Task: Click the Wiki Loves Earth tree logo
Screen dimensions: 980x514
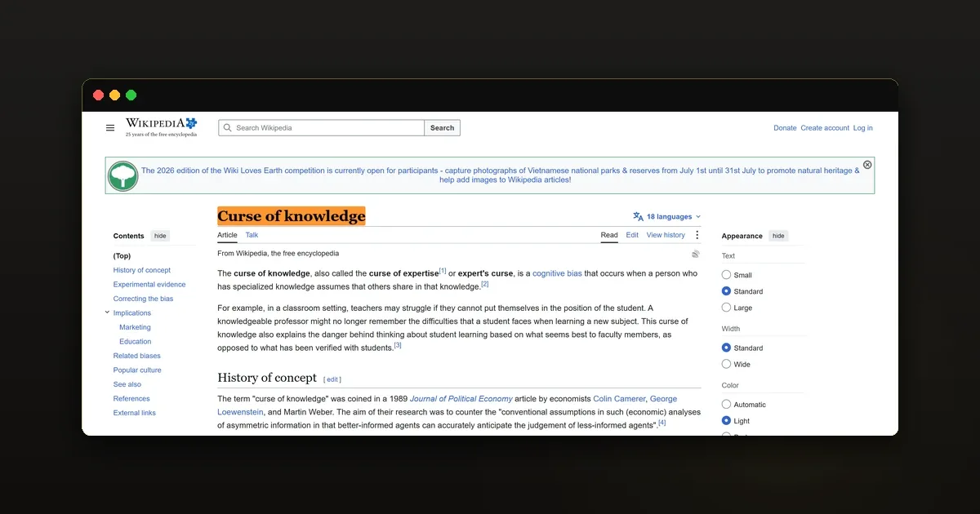Action: (123, 175)
